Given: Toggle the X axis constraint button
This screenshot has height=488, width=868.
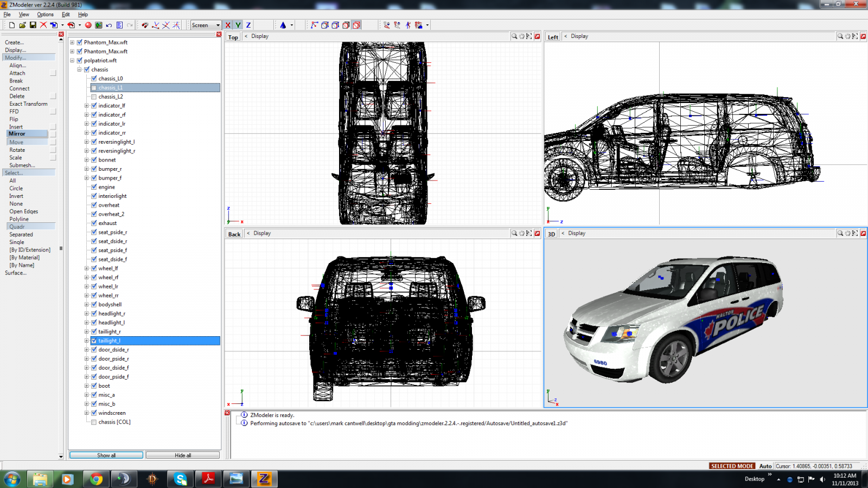Looking at the screenshot, I should (x=228, y=25).
